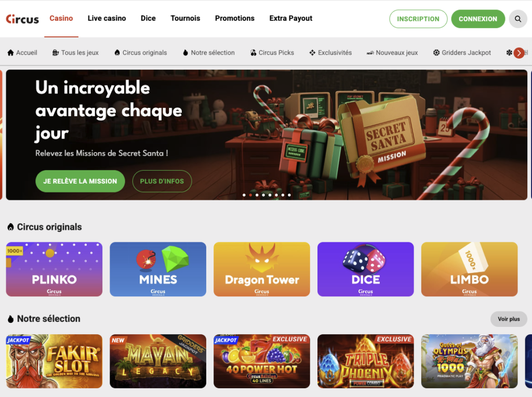Select Circus Picks category icon

click(x=253, y=52)
